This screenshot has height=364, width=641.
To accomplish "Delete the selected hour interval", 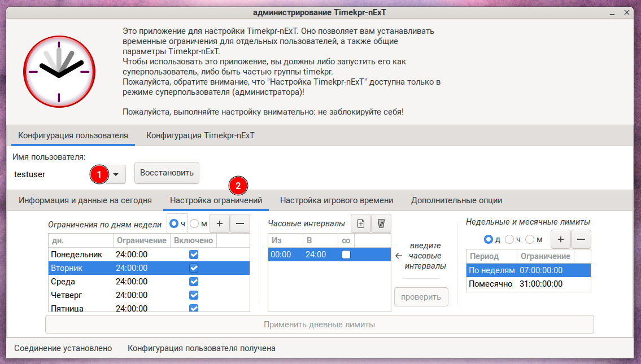I will (381, 224).
